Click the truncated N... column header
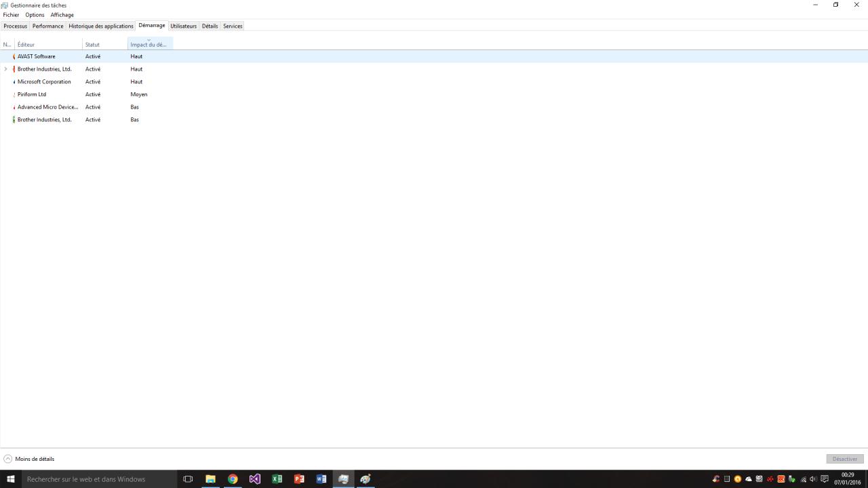This screenshot has height=488, width=868. [7, 44]
